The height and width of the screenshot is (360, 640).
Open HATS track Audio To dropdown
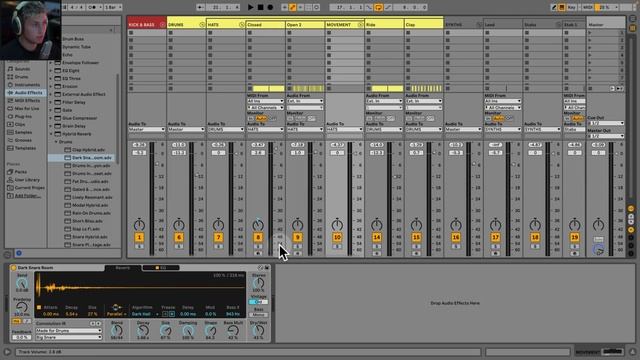226,129
